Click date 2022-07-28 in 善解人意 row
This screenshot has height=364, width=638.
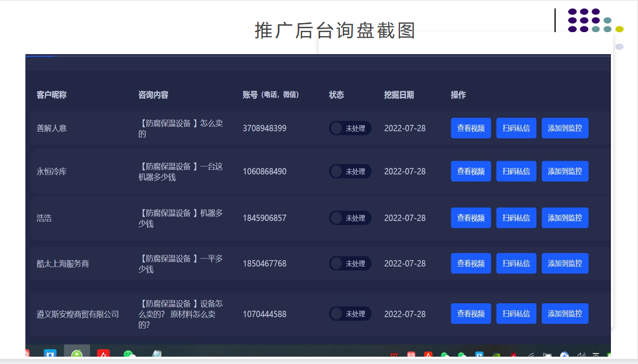tap(405, 128)
